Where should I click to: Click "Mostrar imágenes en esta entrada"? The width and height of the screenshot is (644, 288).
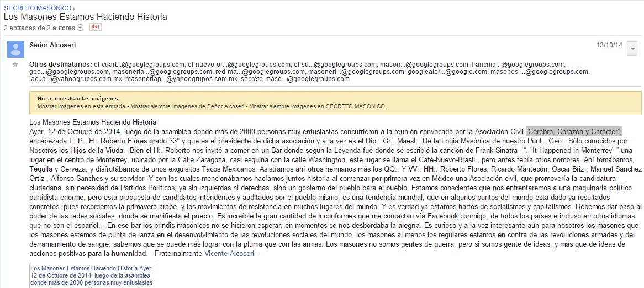coord(82,106)
